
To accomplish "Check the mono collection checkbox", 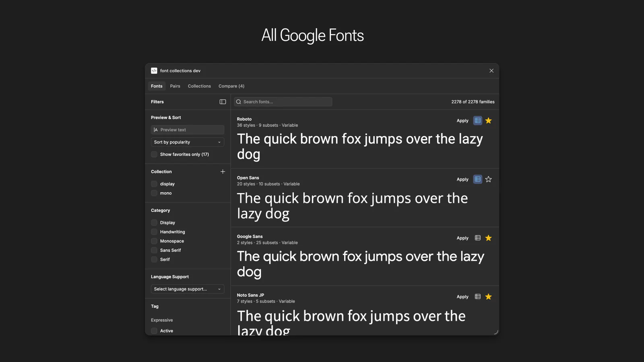I will tap(154, 193).
